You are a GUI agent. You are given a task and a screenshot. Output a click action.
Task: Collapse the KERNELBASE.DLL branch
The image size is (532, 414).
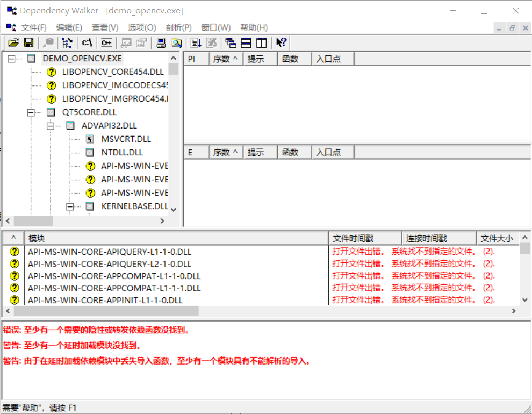click(69, 206)
